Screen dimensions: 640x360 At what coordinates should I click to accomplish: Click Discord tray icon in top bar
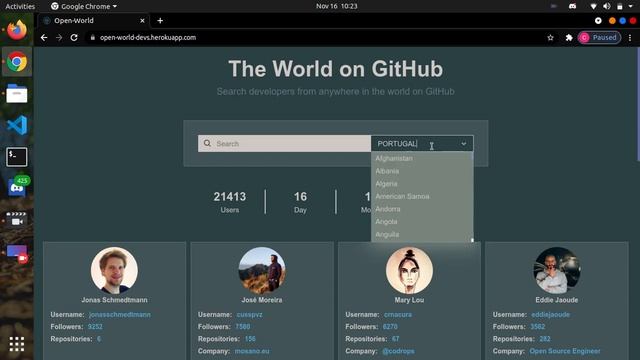pyautogui.click(x=572, y=6)
